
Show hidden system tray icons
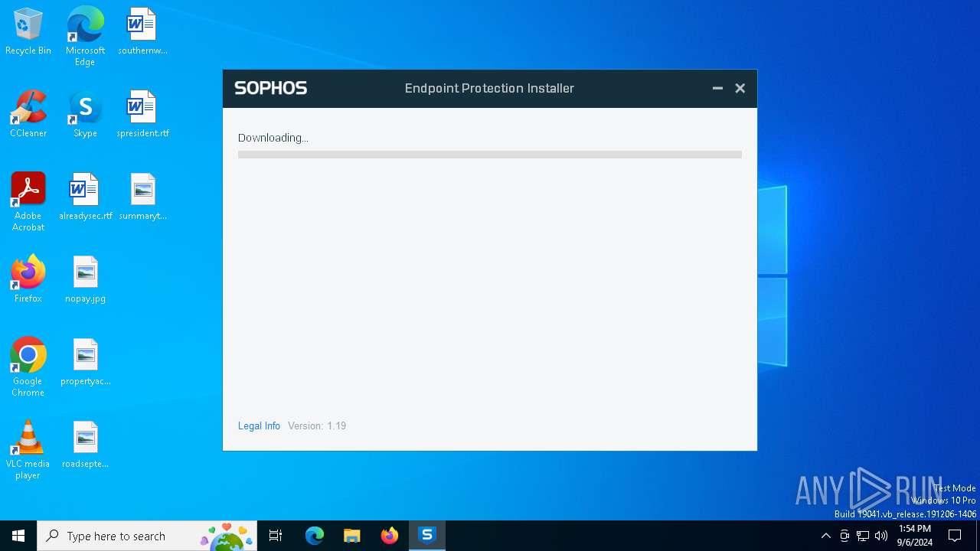tap(825, 536)
